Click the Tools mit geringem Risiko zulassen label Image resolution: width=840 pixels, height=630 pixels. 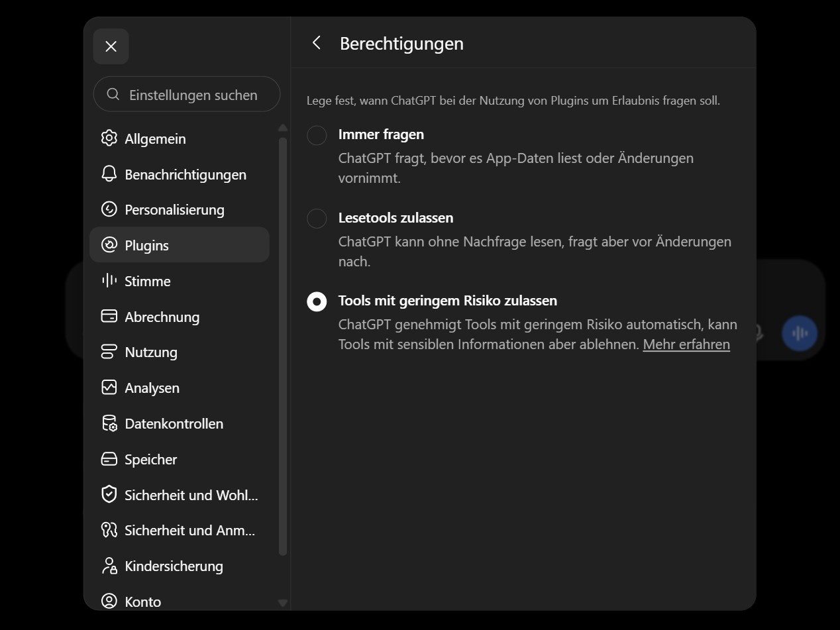coord(448,300)
